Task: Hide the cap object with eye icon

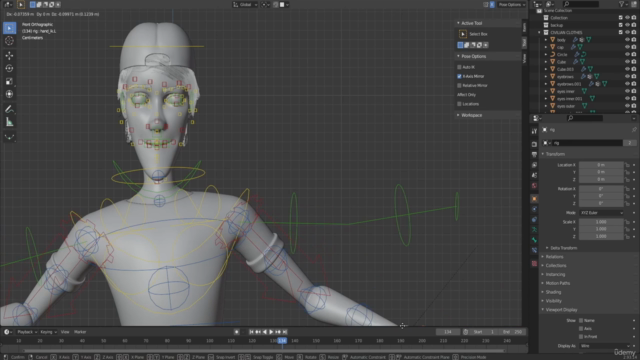Action: tap(627, 47)
